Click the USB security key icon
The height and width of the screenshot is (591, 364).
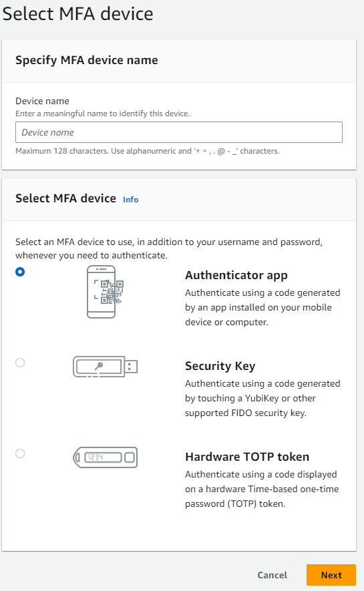pyautogui.click(x=105, y=367)
